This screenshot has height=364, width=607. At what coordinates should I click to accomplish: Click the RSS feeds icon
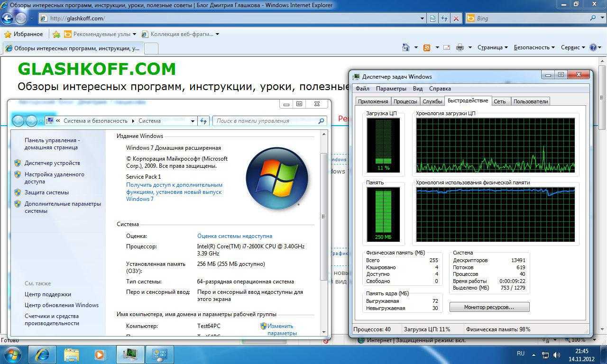427,47
